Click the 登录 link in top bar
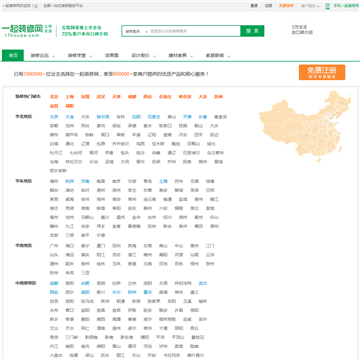Screen dimensions: 360x360 254,6
